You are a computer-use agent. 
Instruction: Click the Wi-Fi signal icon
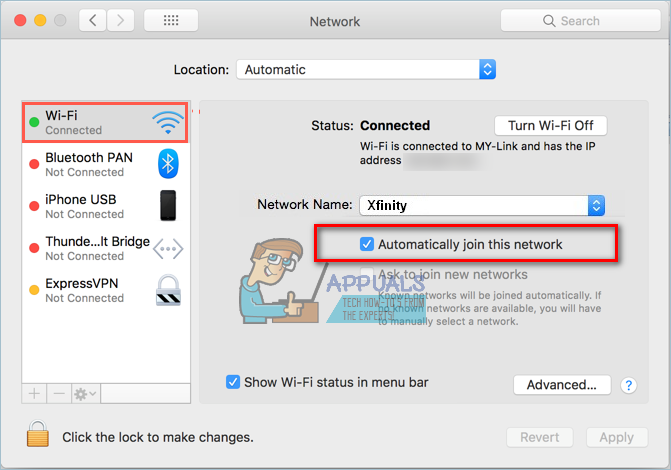(168, 122)
